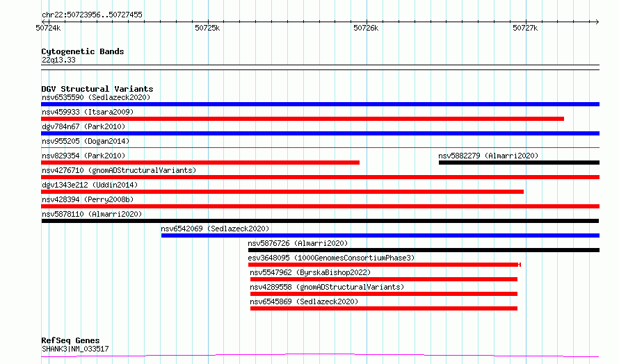The height and width of the screenshot is (364, 619).
Task: Select the red dgv1343e212 variant bar
Action: (282, 192)
